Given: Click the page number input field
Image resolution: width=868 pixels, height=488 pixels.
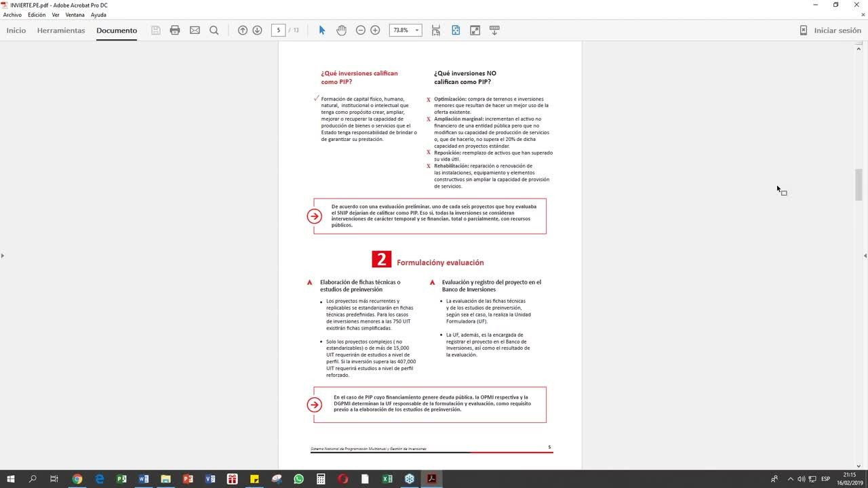Looking at the screenshot, I should pos(278,30).
